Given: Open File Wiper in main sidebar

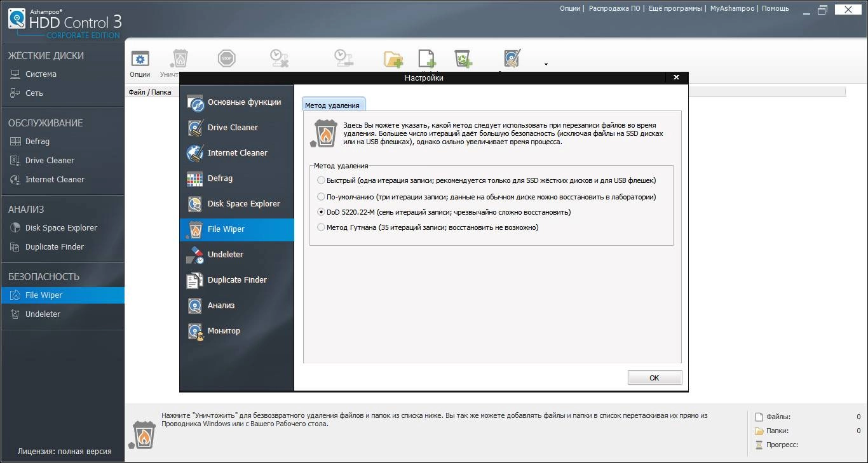Looking at the screenshot, I should coord(62,295).
